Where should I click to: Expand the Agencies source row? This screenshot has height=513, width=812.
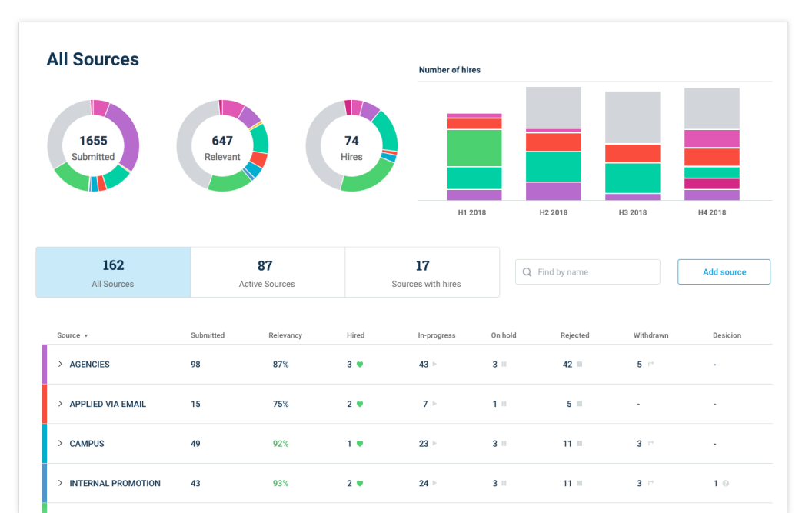click(x=61, y=365)
